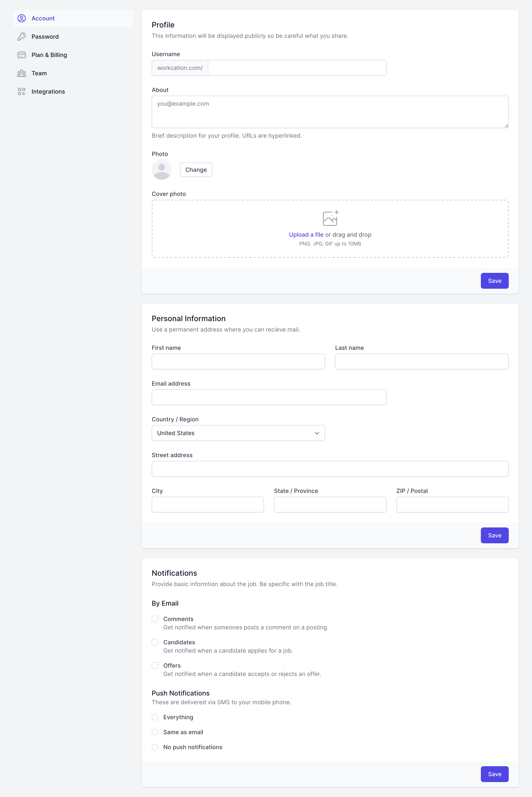Click the Plan & Billing credit card icon
The width and height of the screenshot is (532, 797).
21,55
